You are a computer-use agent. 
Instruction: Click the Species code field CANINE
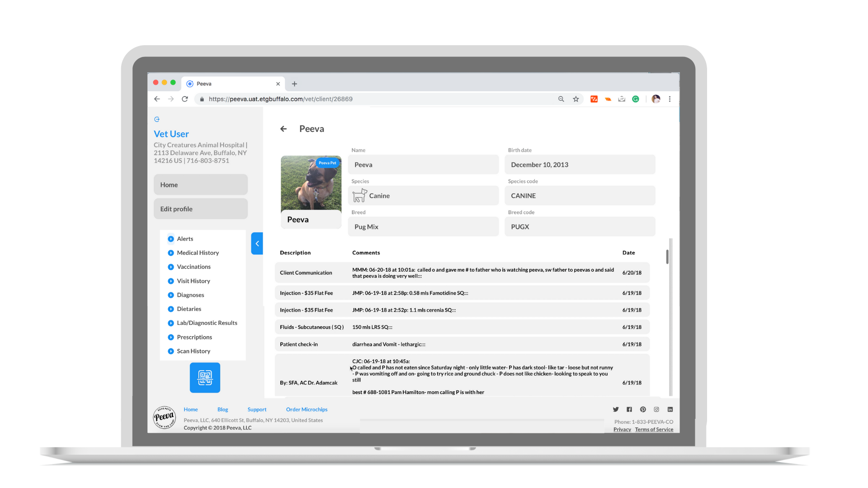tap(580, 196)
